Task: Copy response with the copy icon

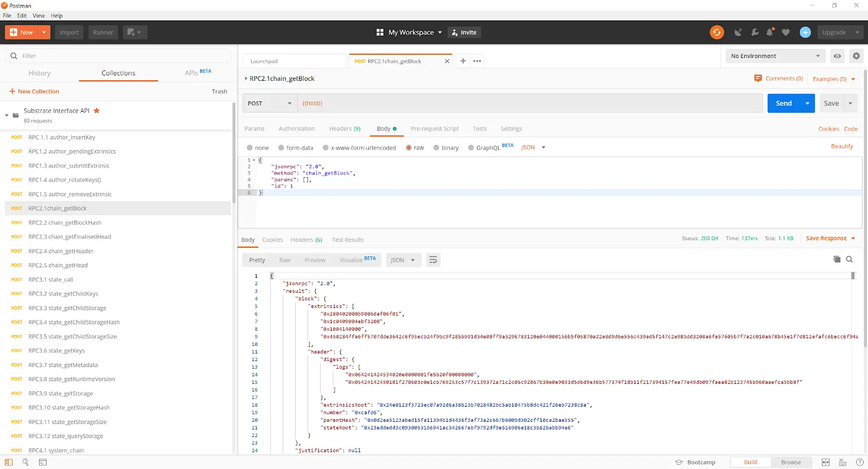Action: (837, 259)
